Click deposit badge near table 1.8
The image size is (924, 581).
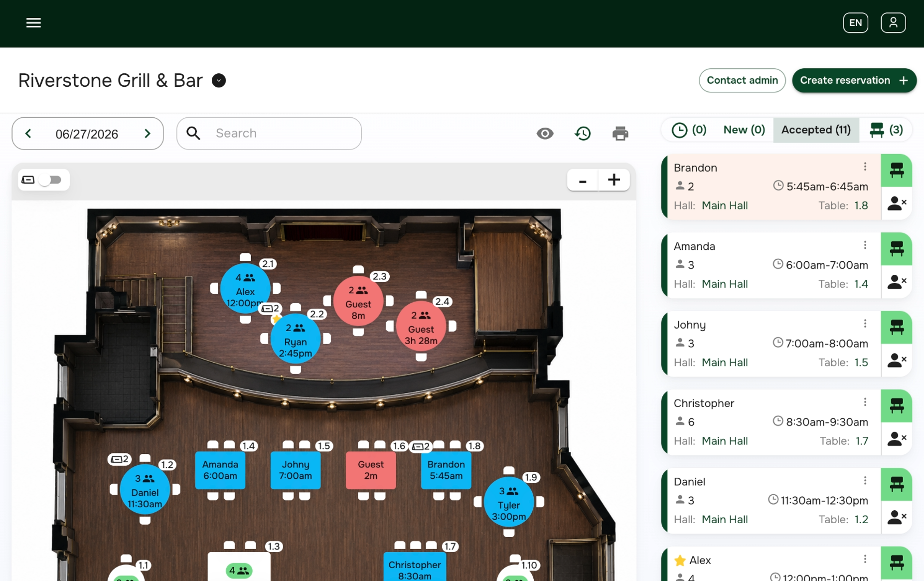pos(421,446)
